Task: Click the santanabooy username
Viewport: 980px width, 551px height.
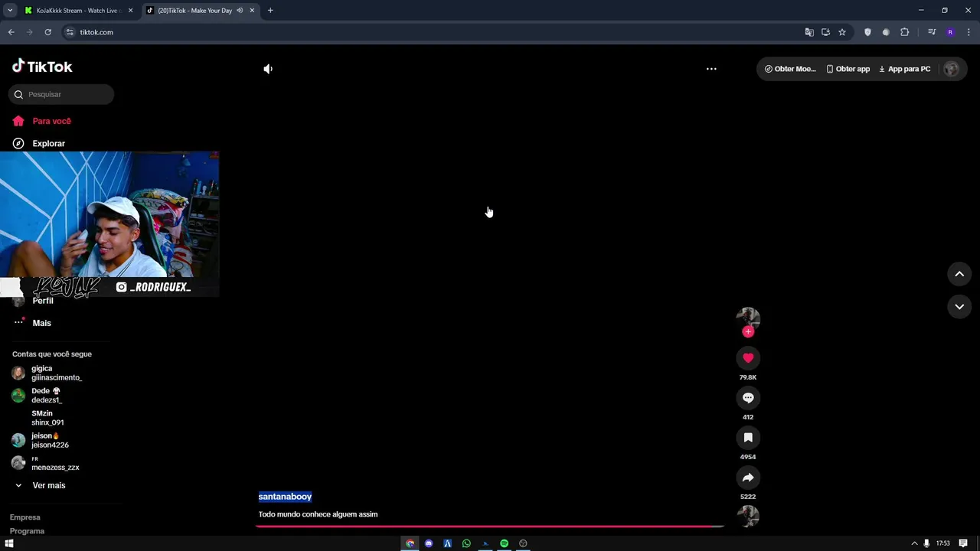Action: [285, 497]
